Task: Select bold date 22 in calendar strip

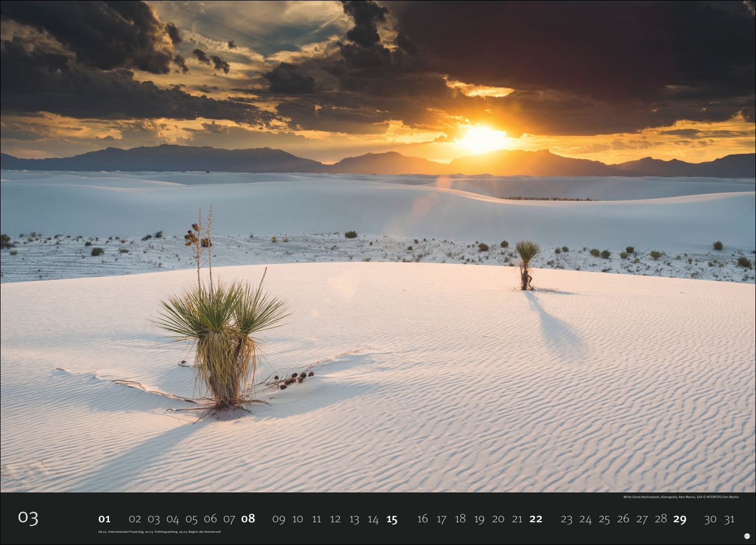Action: pos(536,519)
